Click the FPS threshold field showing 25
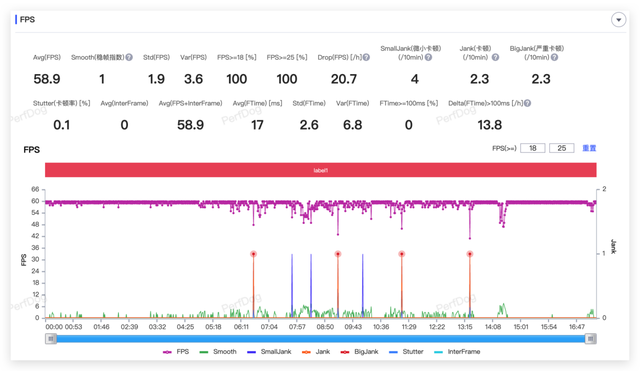The width and height of the screenshot is (640, 371). point(562,148)
